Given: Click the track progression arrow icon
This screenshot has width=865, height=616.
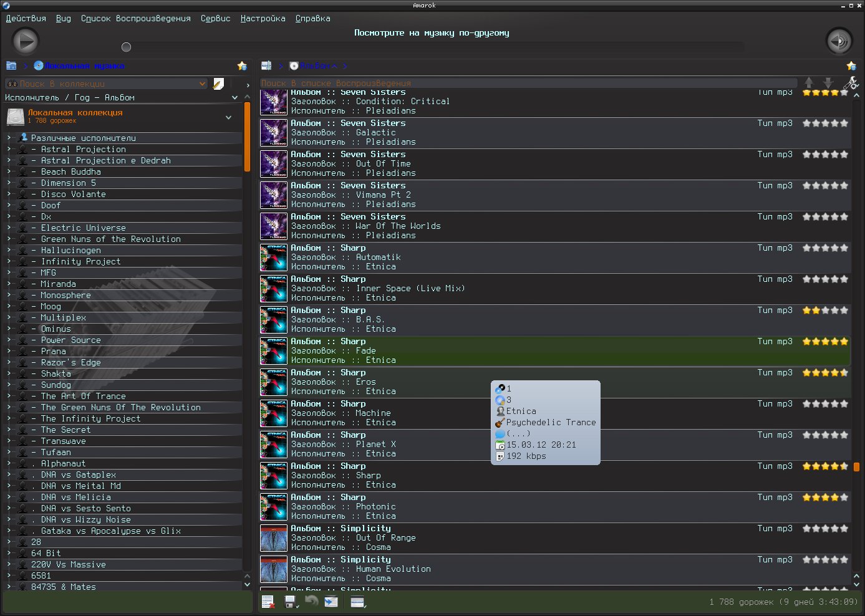Looking at the screenshot, I should tap(331, 602).
